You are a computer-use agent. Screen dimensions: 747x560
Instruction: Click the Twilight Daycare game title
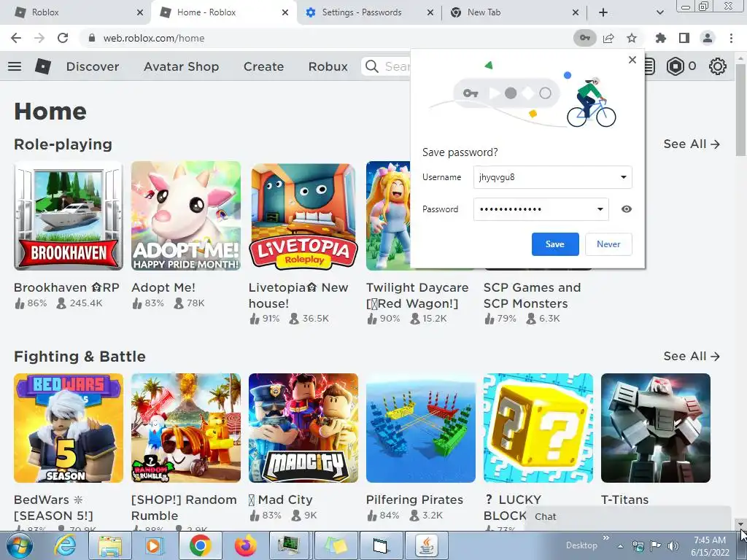coord(417,295)
